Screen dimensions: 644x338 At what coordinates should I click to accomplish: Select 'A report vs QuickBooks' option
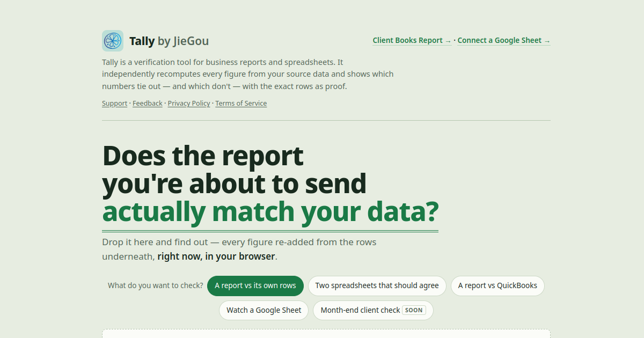[x=497, y=285]
